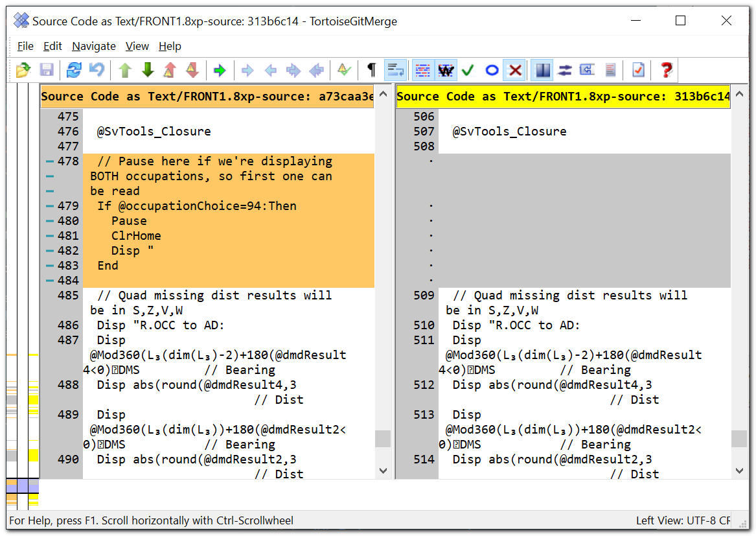Toggle the red X toolbar button
Viewport: 756px width, 536px height.
514,70
